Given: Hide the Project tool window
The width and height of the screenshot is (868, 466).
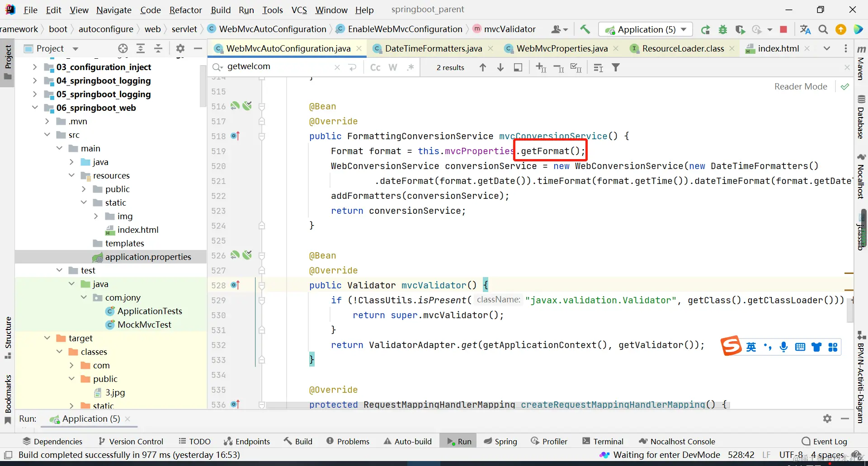Looking at the screenshot, I should (x=198, y=48).
